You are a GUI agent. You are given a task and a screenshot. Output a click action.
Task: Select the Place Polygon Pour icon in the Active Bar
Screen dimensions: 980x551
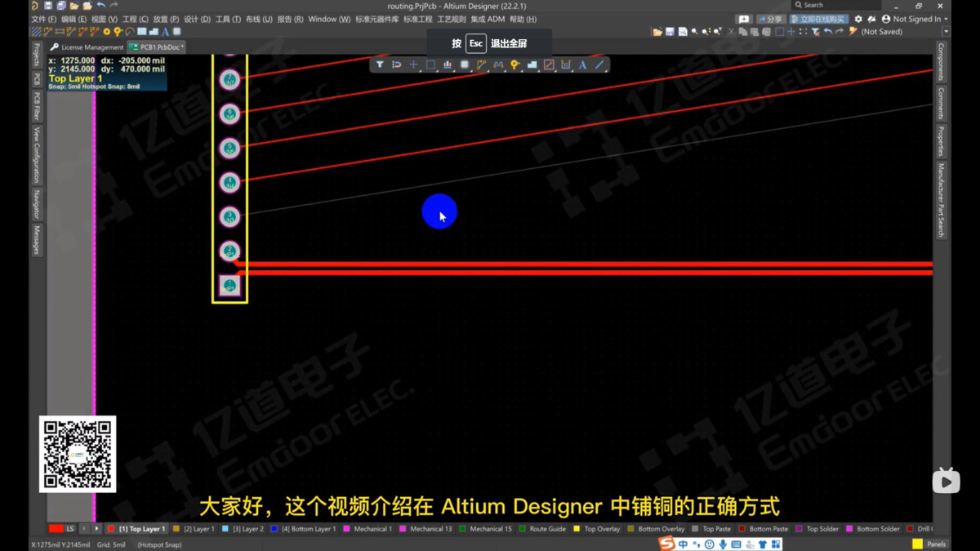pyautogui.click(x=532, y=64)
